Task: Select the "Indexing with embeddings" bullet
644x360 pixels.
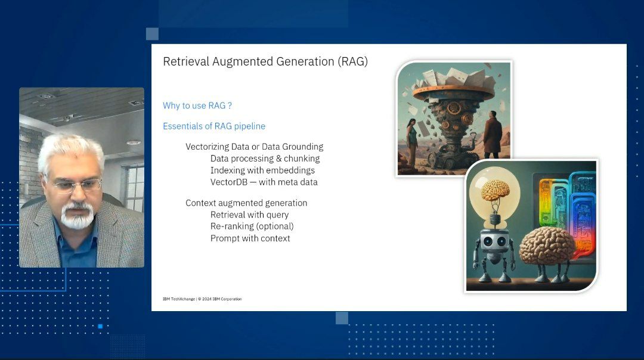Action: tap(262, 170)
